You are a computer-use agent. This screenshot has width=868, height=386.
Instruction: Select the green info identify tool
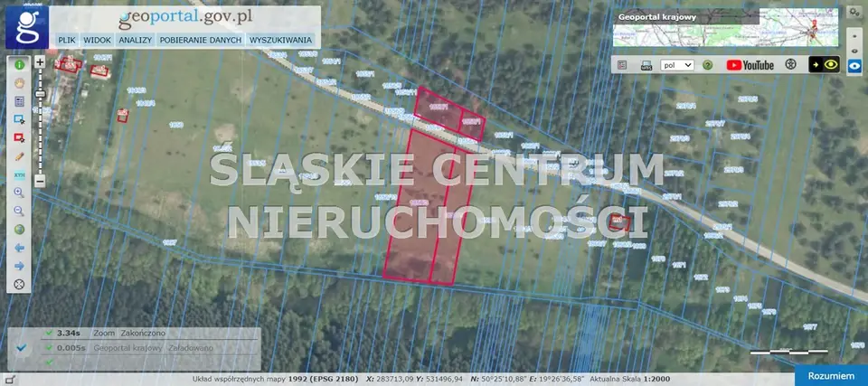point(19,65)
